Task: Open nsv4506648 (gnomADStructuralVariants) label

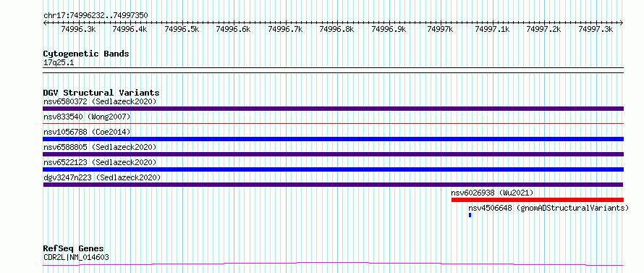Action: coord(548,208)
